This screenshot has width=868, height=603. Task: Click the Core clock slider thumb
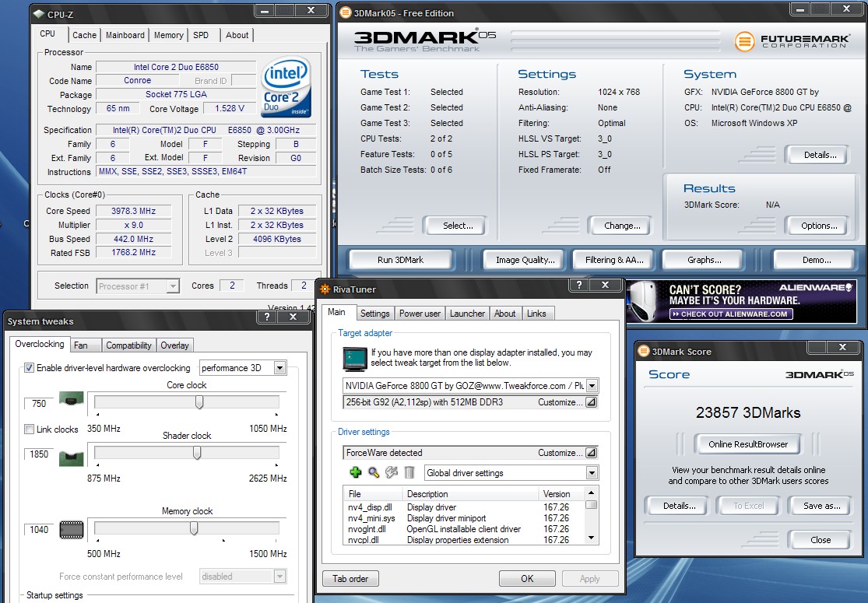coord(199,402)
